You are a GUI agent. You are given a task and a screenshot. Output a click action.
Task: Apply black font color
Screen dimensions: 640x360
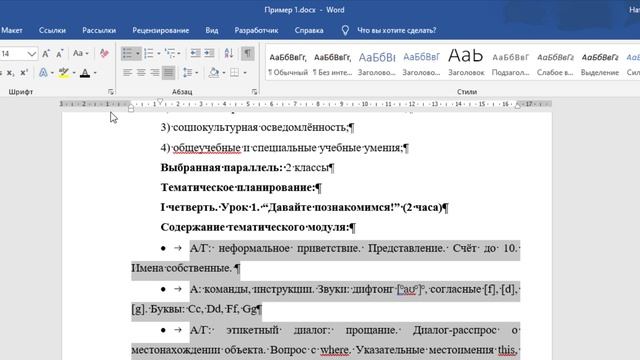(x=85, y=73)
